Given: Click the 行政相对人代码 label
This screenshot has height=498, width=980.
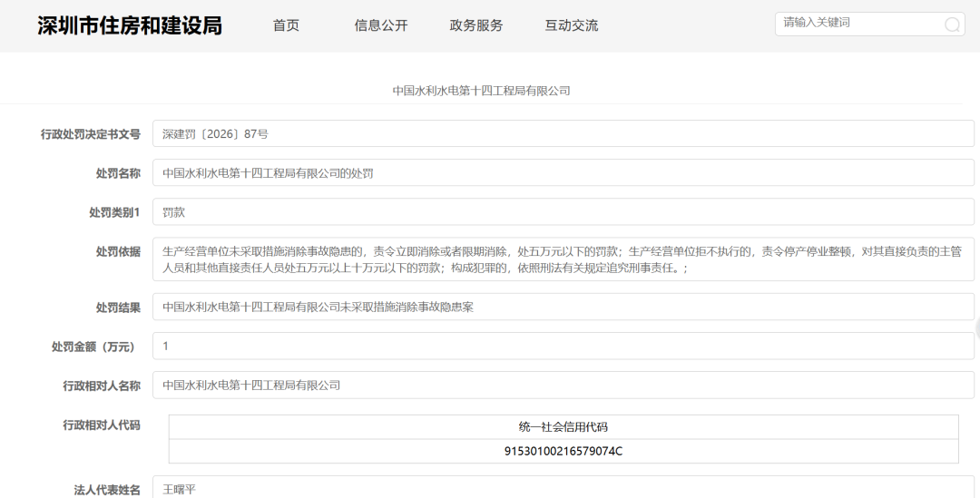Looking at the screenshot, I should tap(102, 425).
